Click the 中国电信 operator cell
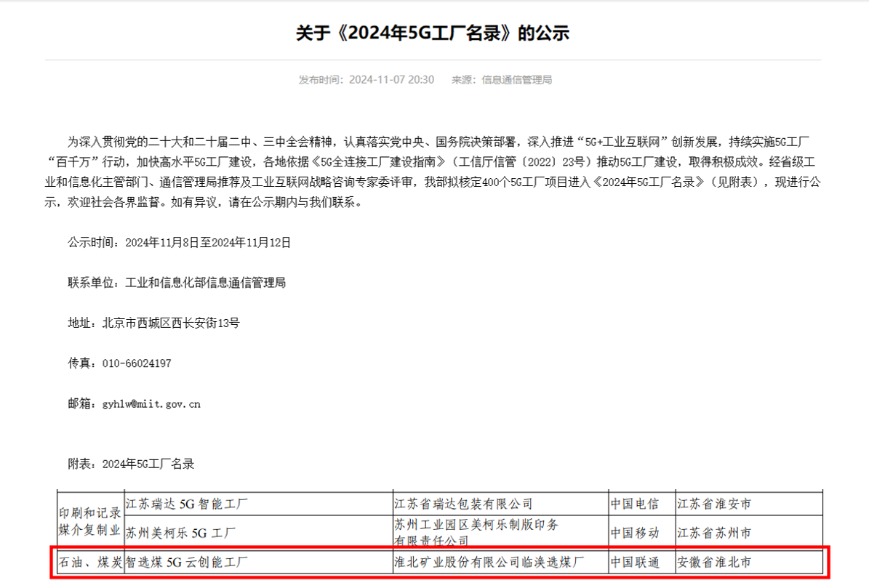 (634, 504)
